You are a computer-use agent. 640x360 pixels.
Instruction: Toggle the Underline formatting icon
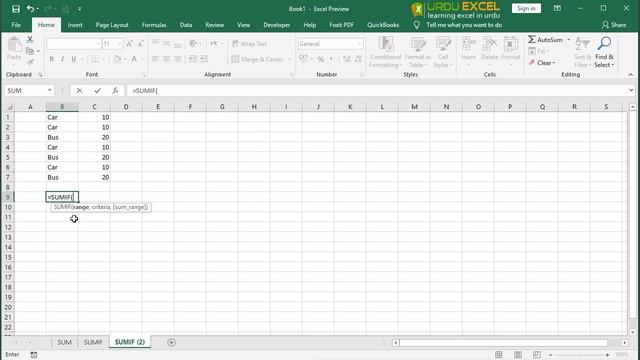[74, 59]
